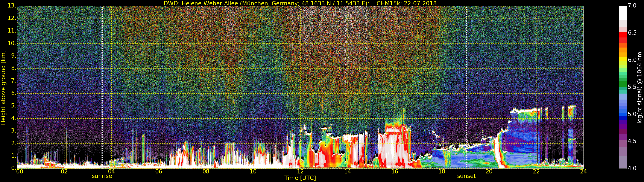The width and height of the screenshot is (644, 182).
Task: Click the colorbar value 6.5
Action: tap(632, 33)
